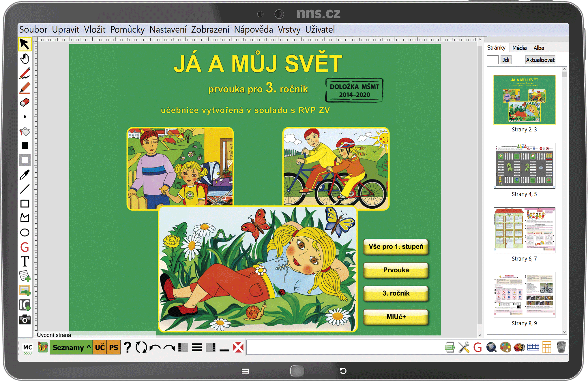
Task: Expand the Seznamy list
Action: click(x=71, y=347)
